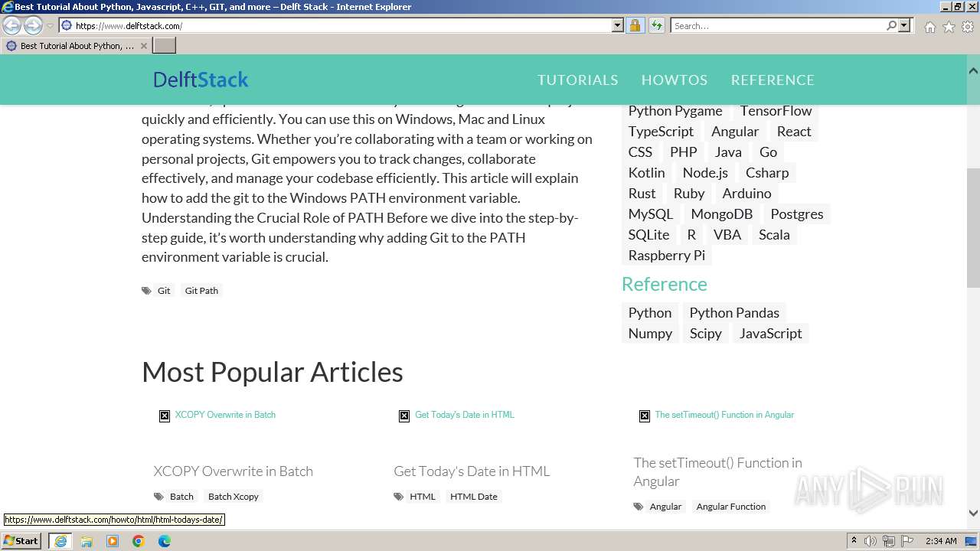Open the VBA tag
This screenshot has height=551, width=980.
[x=727, y=235]
